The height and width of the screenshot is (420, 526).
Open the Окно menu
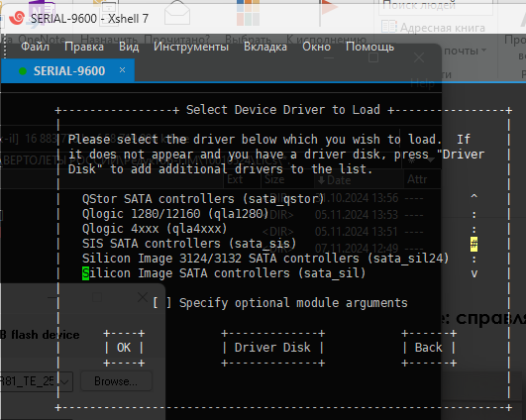click(x=316, y=47)
